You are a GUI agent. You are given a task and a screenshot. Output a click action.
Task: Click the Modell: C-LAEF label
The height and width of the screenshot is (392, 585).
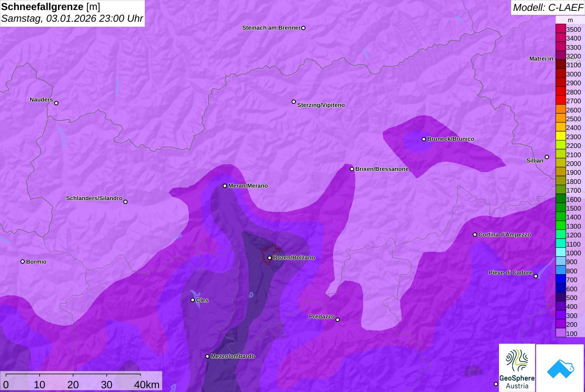coord(548,7)
